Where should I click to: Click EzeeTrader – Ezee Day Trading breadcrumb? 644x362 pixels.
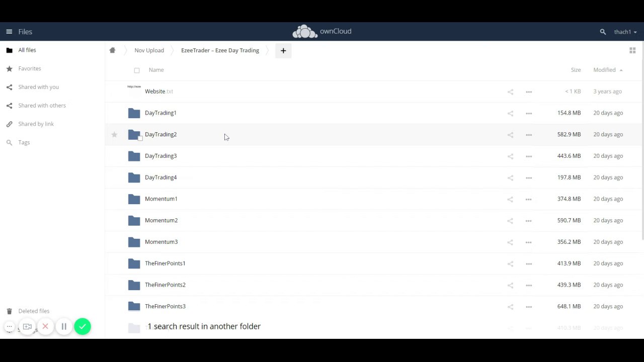[x=220, y=50]
